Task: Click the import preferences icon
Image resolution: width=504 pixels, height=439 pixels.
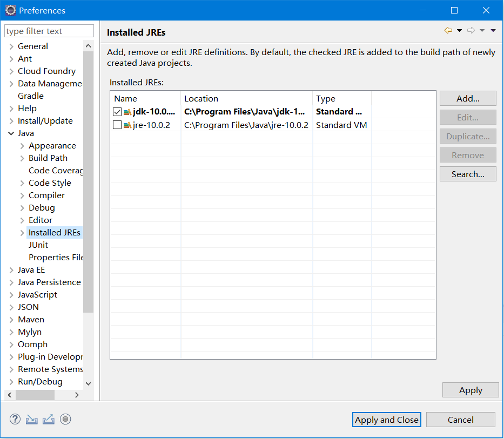Action: pyautogui.click(x=32, y=419)
